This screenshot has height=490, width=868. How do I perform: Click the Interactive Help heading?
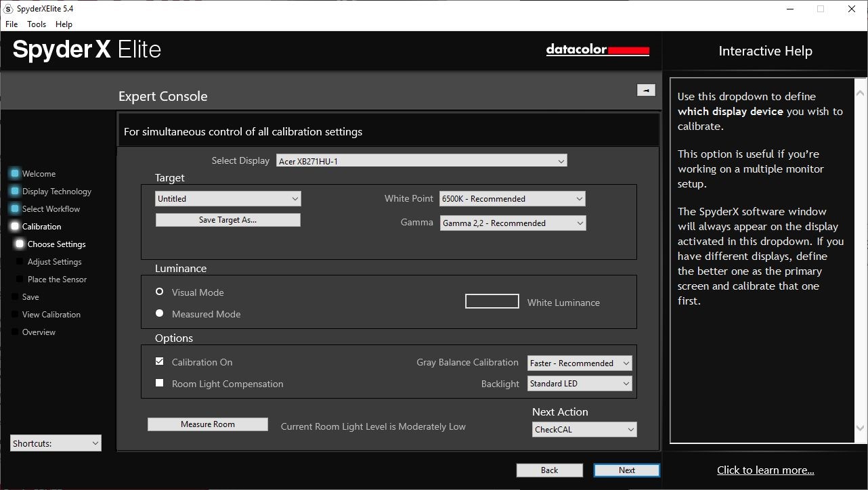click(765, 51)
